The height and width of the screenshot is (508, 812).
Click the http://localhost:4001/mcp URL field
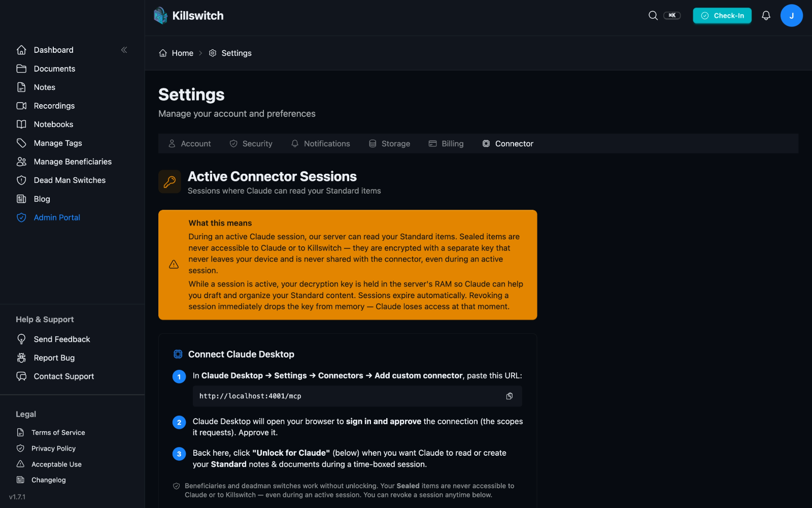click(x=357, y=396)
